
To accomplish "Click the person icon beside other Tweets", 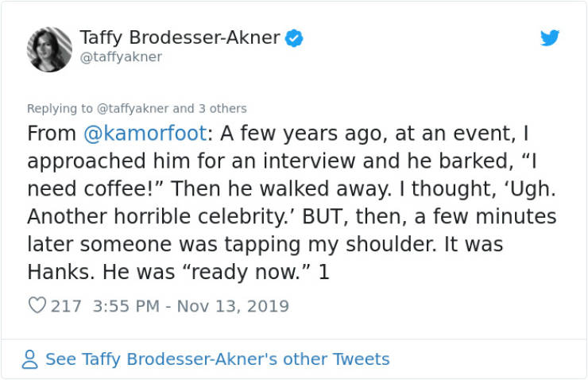I will tap(30, 359).
